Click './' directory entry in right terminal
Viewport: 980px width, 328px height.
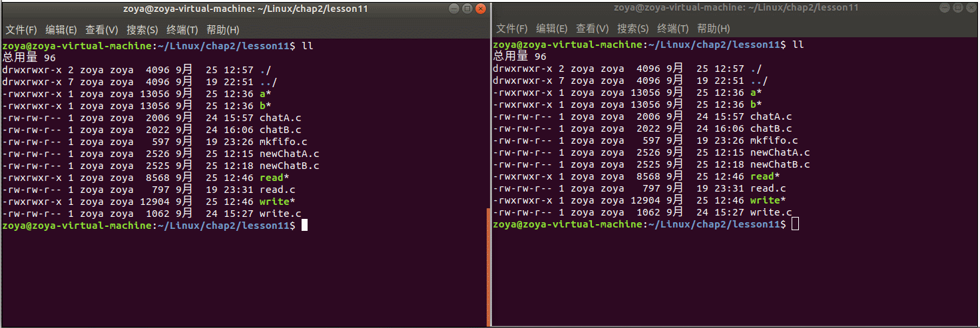(x=756, y=69)
